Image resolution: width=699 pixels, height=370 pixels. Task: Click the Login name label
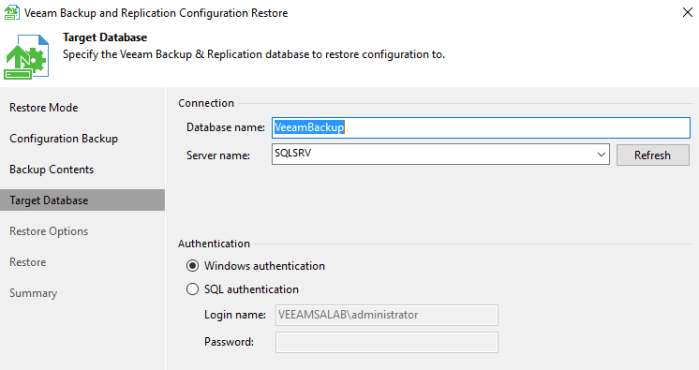(x=235, y=315)
